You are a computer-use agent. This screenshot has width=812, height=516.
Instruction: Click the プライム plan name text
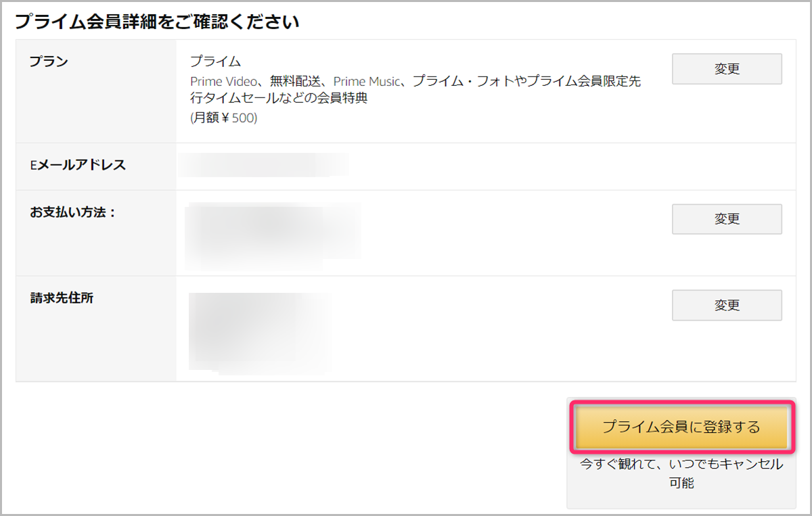215,62
